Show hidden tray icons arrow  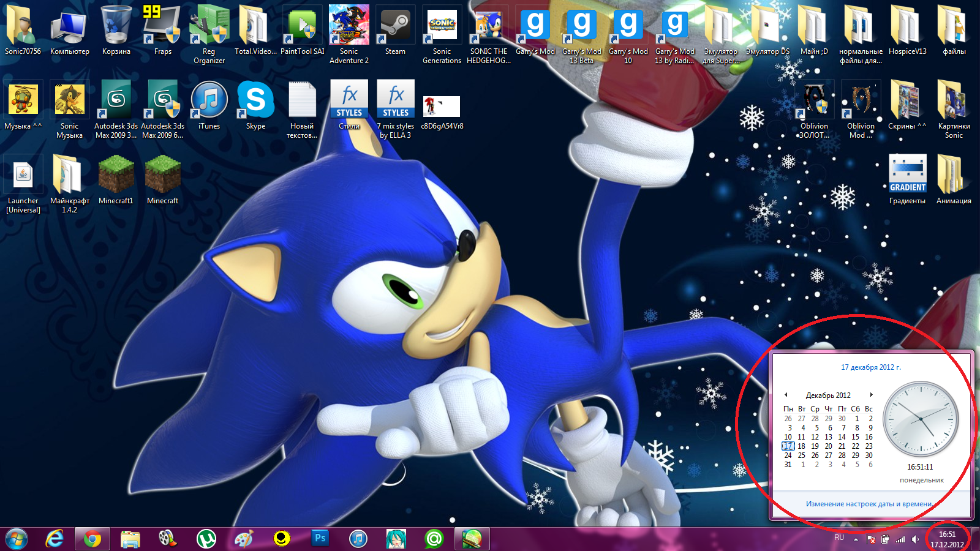tap(856, 539)
